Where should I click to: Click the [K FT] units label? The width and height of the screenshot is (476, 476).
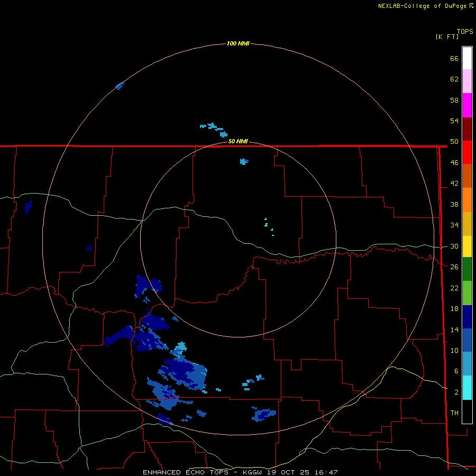[x=447, y=37]
